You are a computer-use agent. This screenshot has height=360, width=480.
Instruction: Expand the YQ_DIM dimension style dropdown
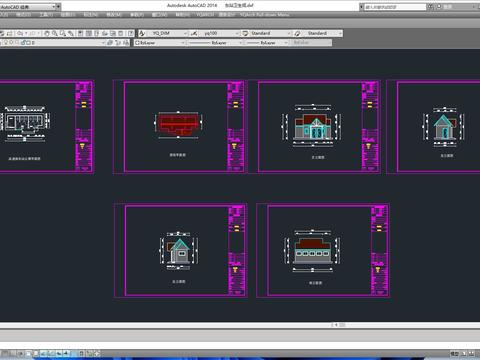[186, 33]
